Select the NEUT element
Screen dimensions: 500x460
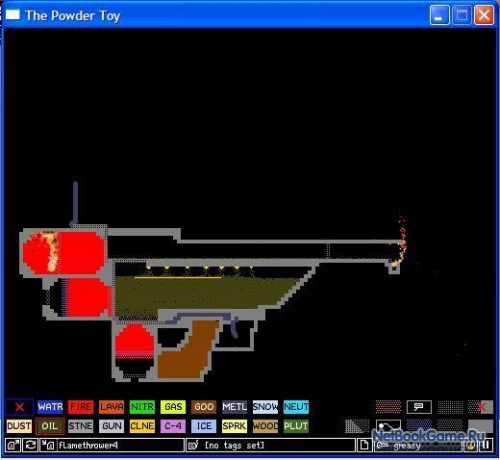pos(296,407)
